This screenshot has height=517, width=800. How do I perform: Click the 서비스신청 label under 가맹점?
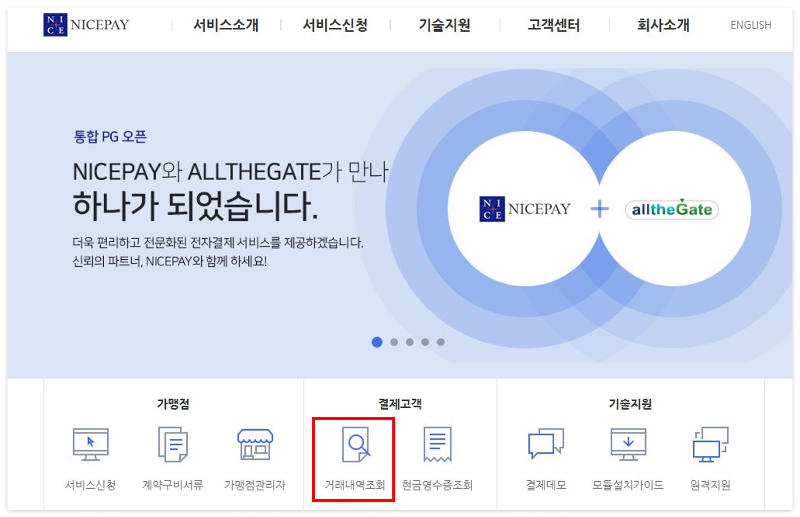(x=90, y=485)
